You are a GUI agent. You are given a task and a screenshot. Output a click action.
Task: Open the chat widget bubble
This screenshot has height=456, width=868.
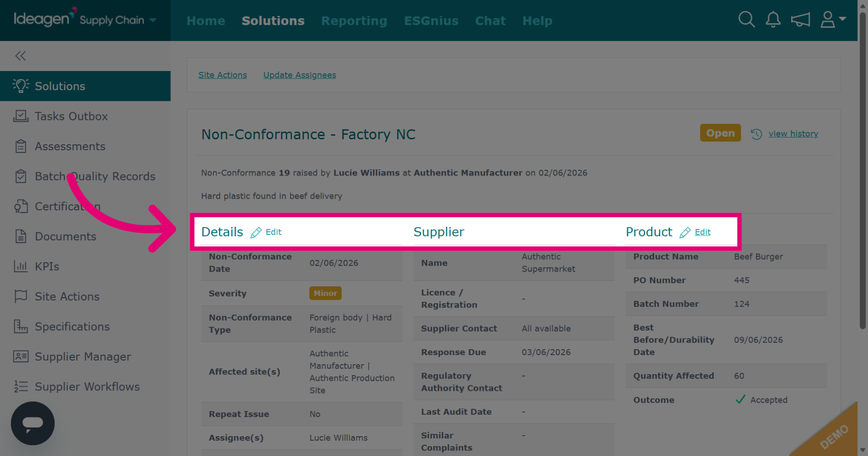[33, 423]
